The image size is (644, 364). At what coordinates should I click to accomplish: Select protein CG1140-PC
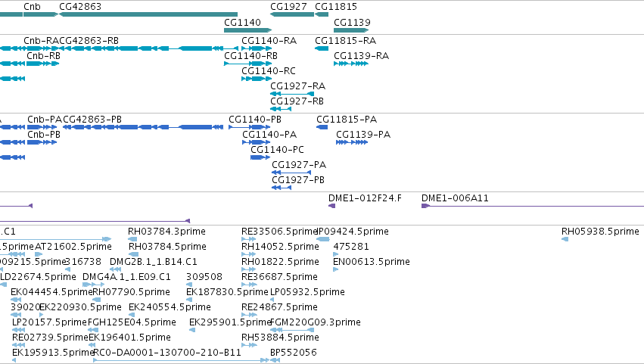(260, 157)
